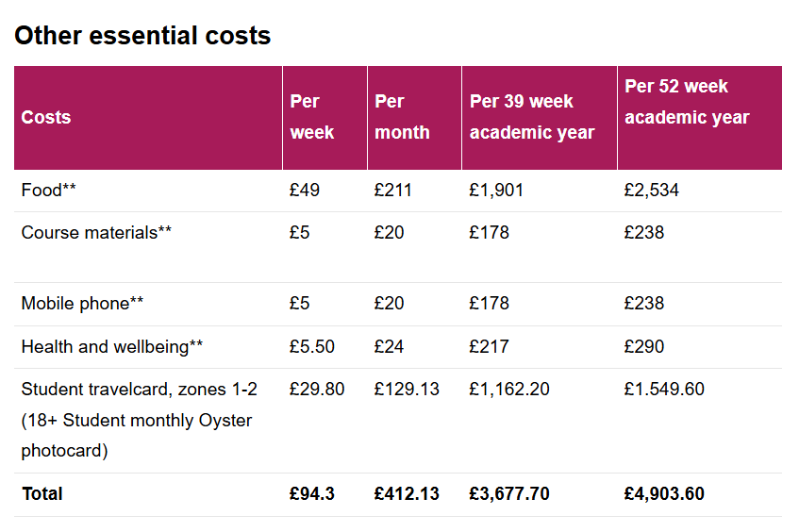The height and width of the screenshot is (532, 799).
Task: Click the "Per week" column header
Action: click(312, 117)
